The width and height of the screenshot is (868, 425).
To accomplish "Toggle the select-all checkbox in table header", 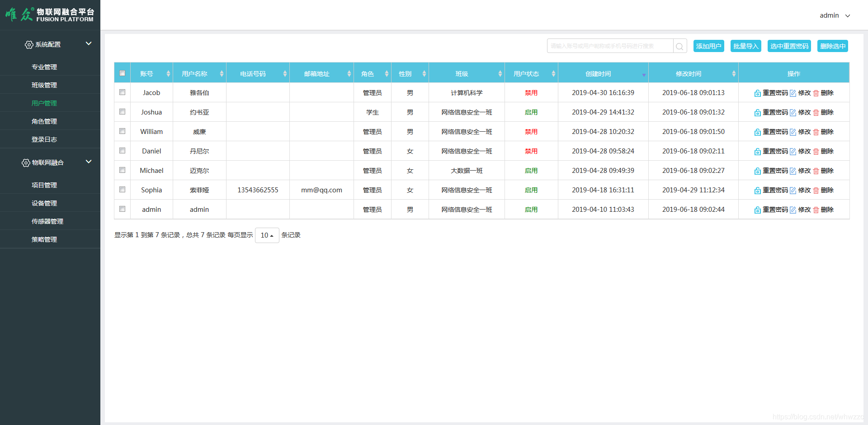I will tap(122, 73).
